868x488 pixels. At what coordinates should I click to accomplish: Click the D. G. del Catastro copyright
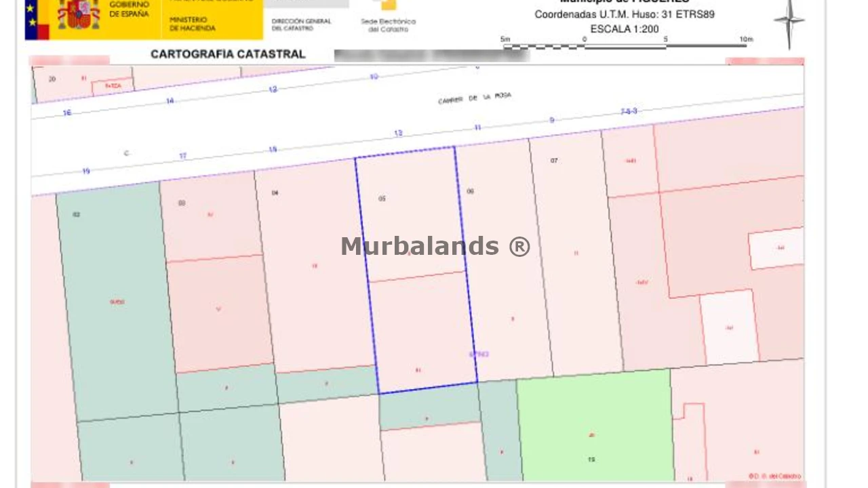pos(774,476)
